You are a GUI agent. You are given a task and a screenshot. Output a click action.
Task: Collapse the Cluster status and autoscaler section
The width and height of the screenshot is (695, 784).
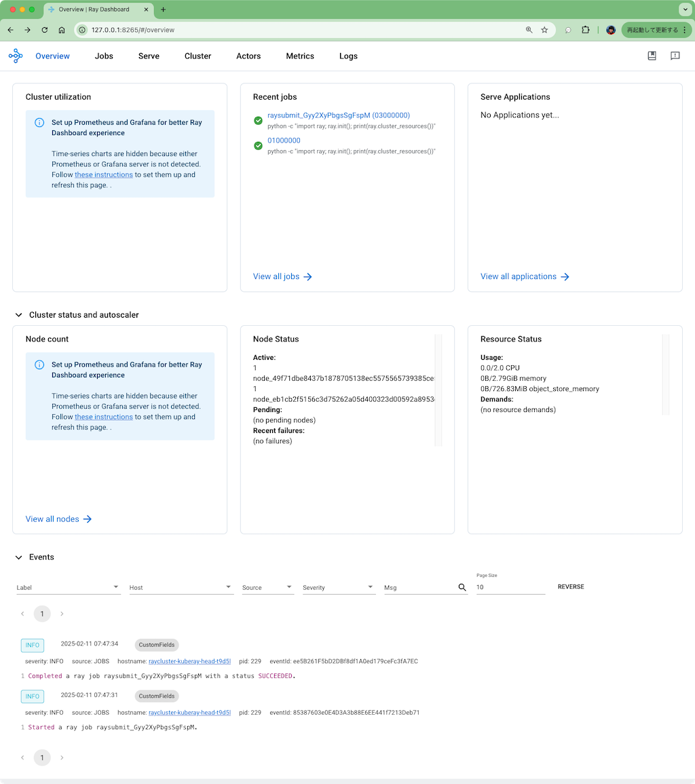(18, 315)
